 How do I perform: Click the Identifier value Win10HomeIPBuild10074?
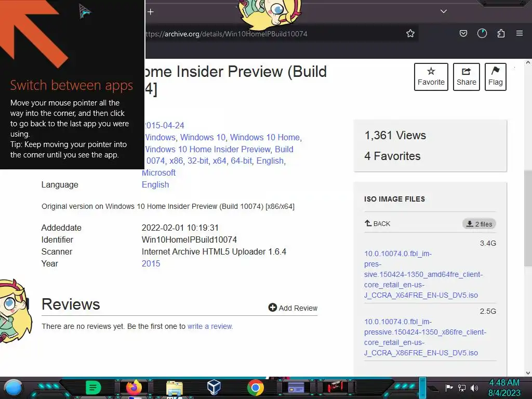coord(189,240)
